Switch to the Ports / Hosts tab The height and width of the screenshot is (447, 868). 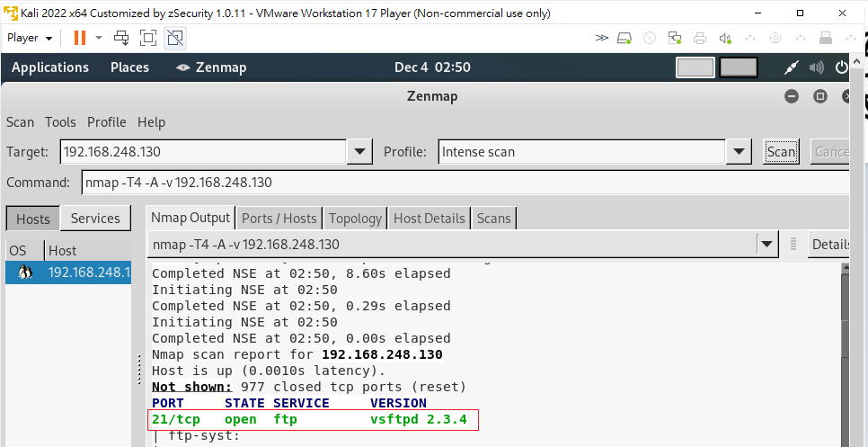click(x=279, y=218)
